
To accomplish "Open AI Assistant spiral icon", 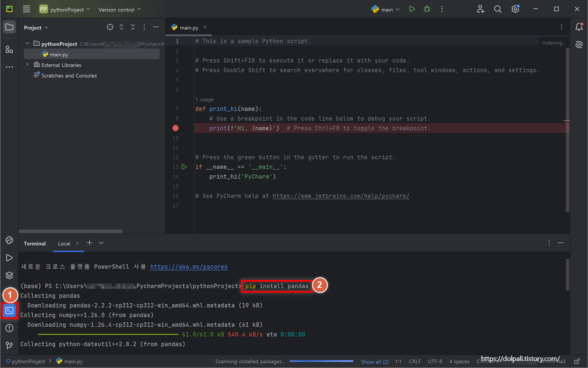I will point(579,44).
